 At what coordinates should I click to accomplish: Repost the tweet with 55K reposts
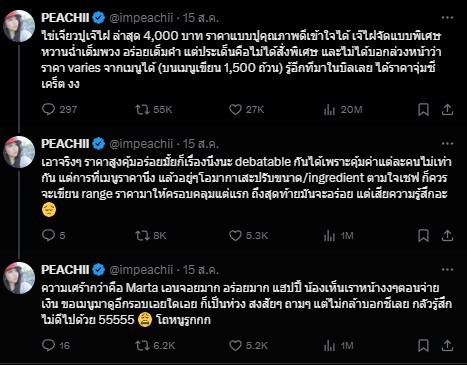[x=153, y=109]
